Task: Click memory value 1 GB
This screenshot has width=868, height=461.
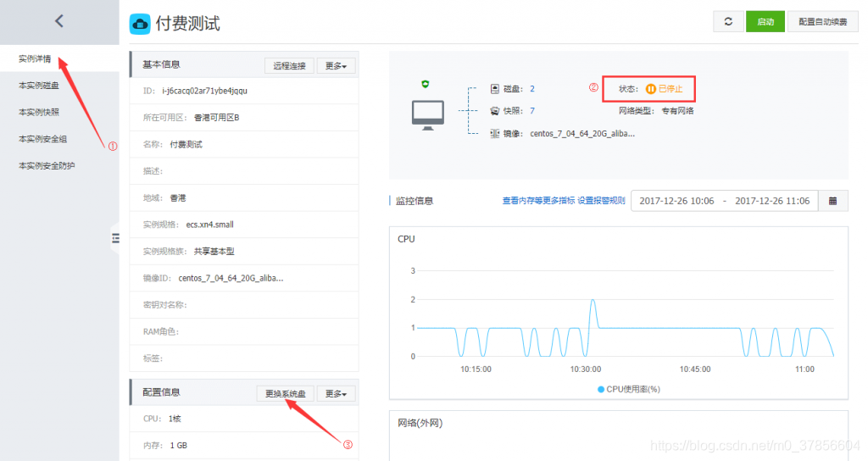Action: [x=178, y=446]
